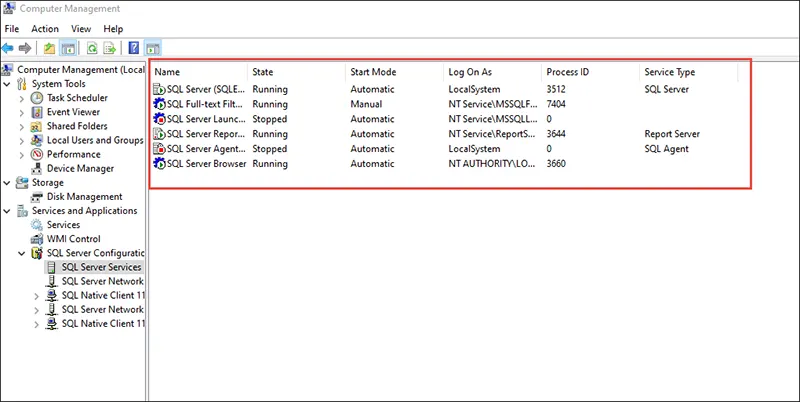Click the Computer Management title bar icon
800x402 pixels.
tap(9, 9)
